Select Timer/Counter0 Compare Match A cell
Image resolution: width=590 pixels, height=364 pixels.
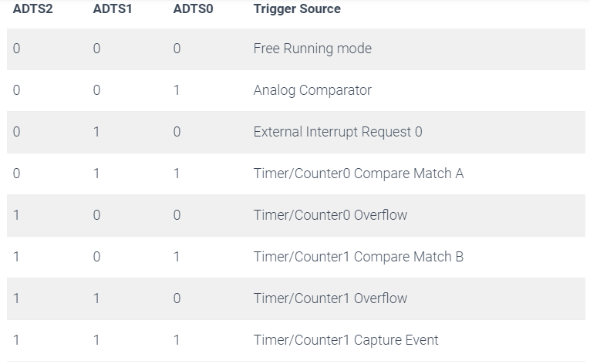tap(358, 174)
